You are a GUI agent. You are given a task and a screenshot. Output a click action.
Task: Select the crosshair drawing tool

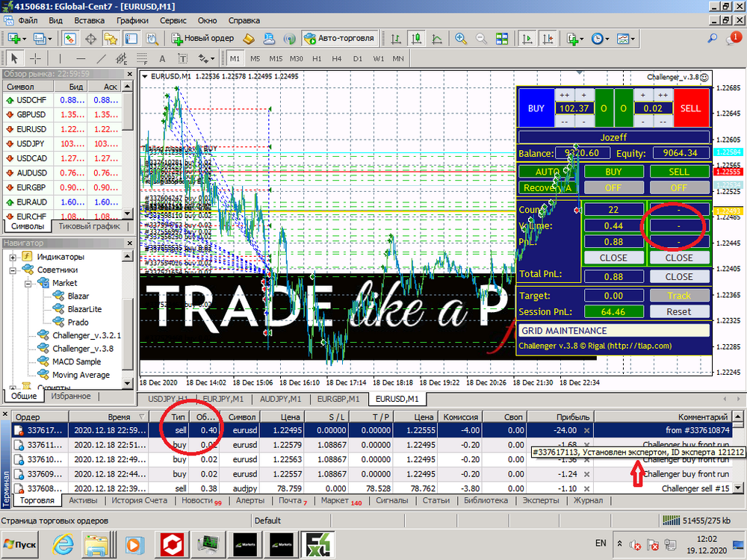[x=35, y=58]
